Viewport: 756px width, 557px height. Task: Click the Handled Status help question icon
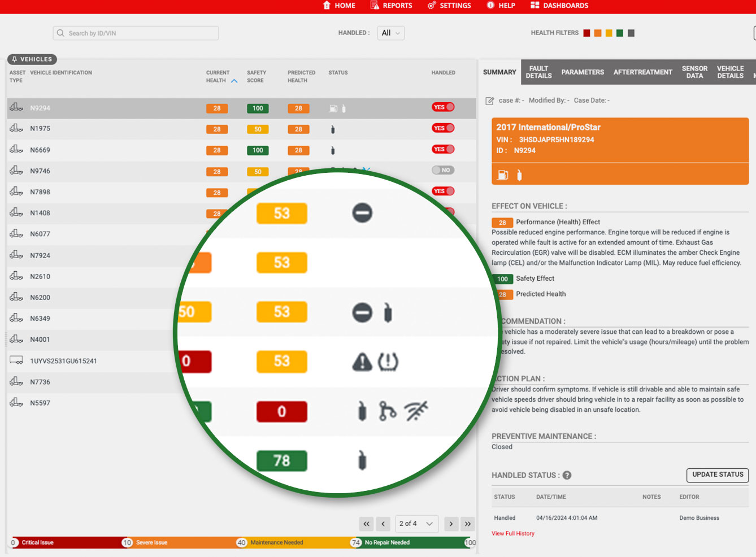[x=567, y=475]
